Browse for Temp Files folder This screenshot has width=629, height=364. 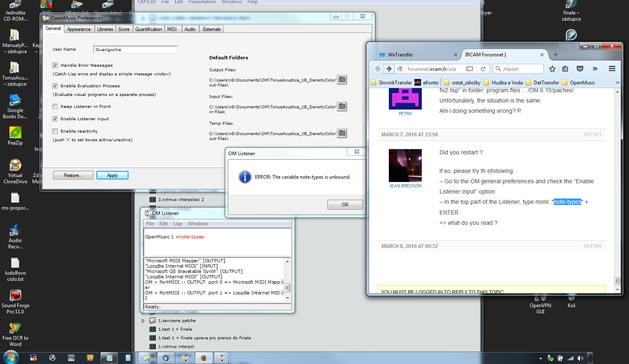click(x=342, y=133)
